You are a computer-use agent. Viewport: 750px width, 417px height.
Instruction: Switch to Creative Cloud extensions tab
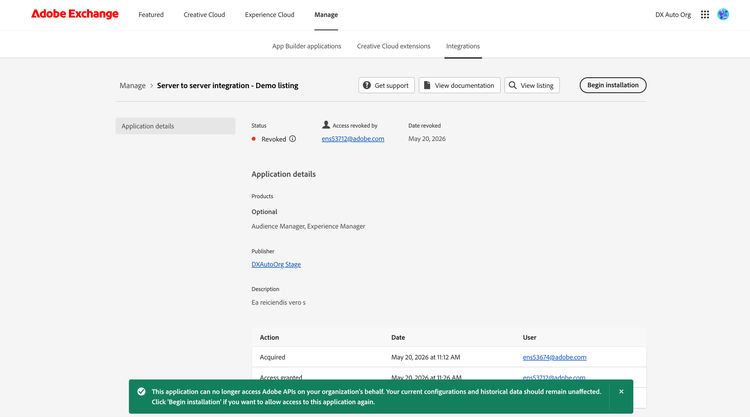click(x=393, y=46)
